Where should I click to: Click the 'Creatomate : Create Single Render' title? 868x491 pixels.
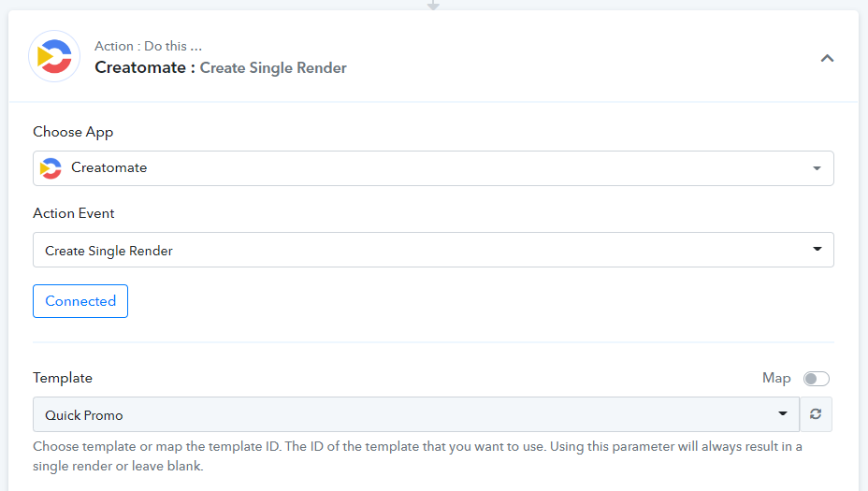221,67
